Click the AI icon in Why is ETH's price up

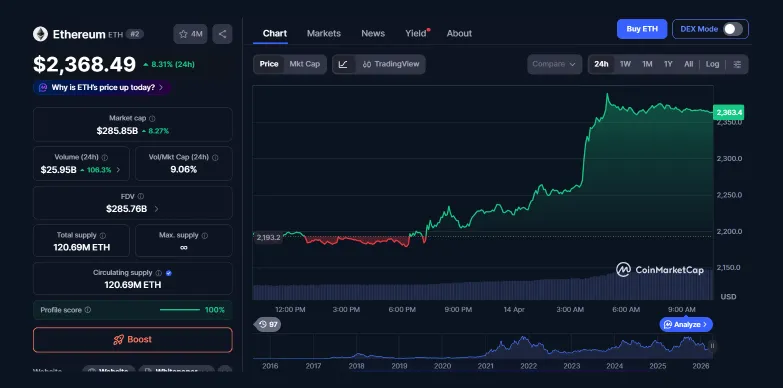pos(43,87)
